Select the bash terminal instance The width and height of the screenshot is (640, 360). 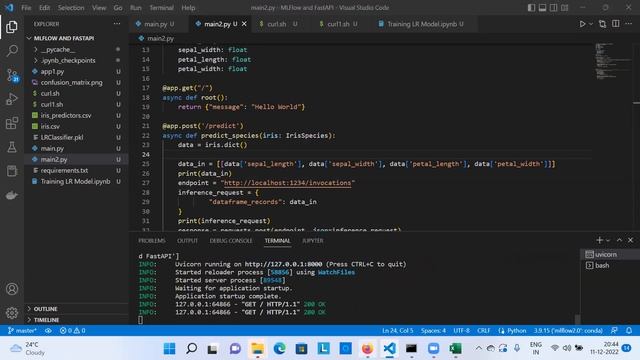point(610,265)
